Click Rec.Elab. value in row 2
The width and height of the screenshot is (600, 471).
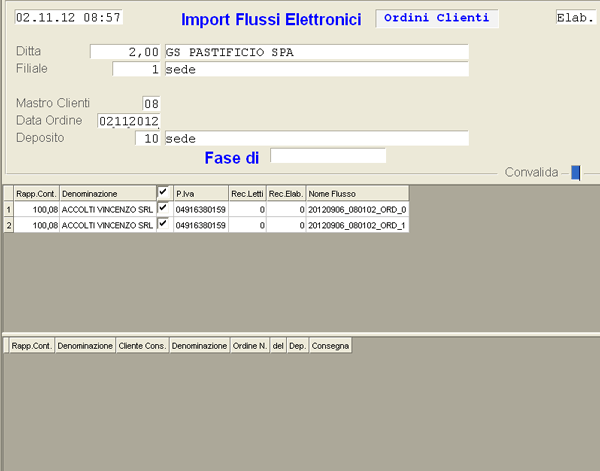286,225
